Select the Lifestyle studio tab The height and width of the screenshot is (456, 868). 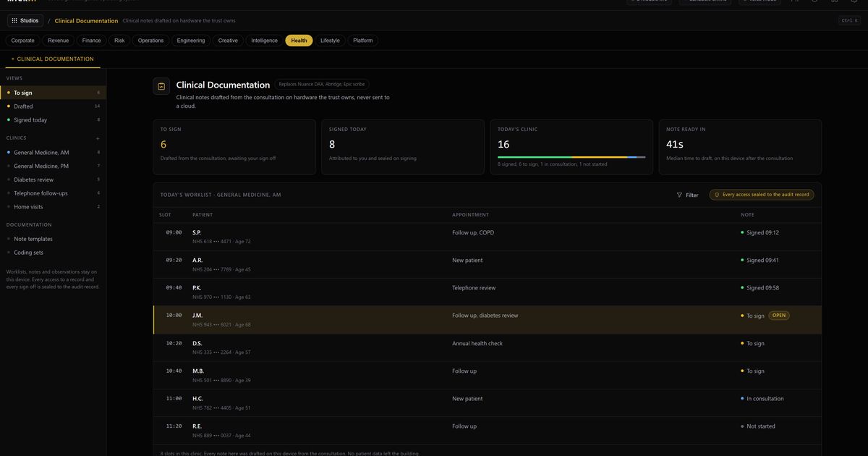[330, 41]
